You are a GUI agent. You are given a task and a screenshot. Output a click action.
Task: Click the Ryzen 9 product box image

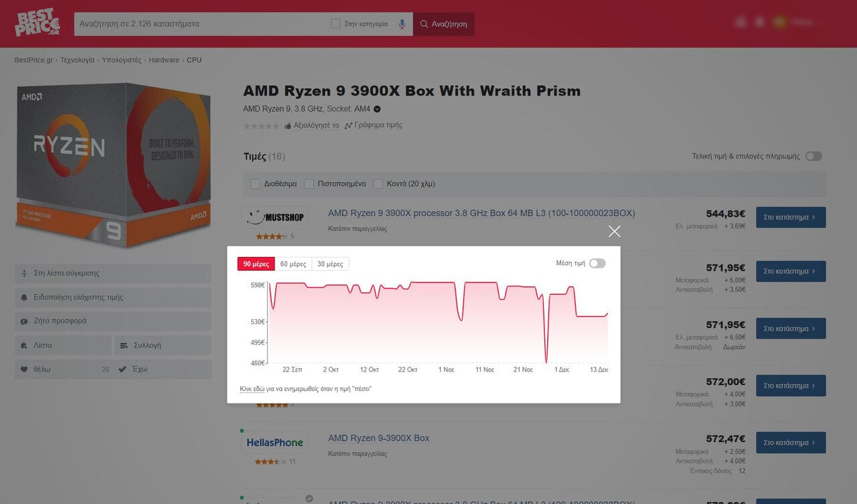click(114, 164)
